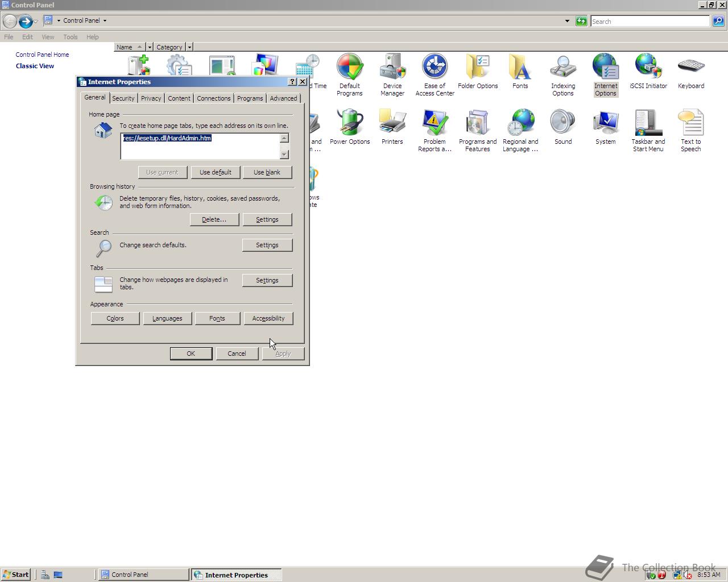This screenshot has width=728, height=582.
Task: Open the Printers icon
Action: coord(392,127)
